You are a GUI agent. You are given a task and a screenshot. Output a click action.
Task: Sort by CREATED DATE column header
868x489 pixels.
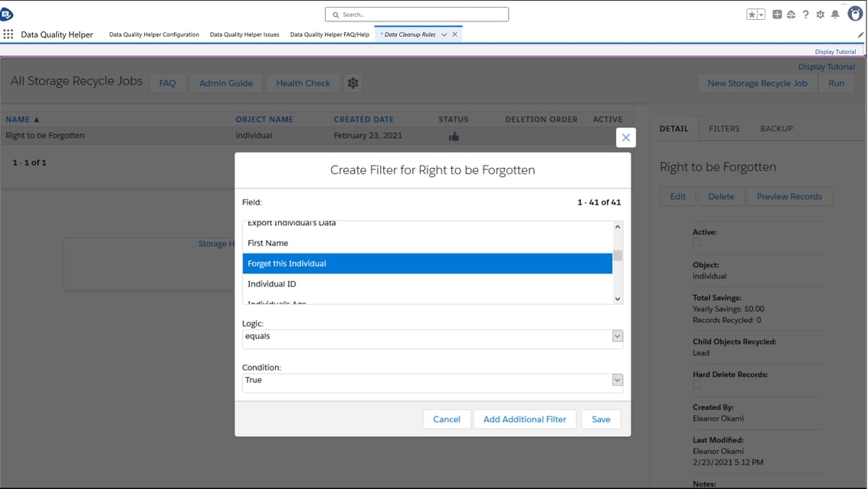point(364,119)
